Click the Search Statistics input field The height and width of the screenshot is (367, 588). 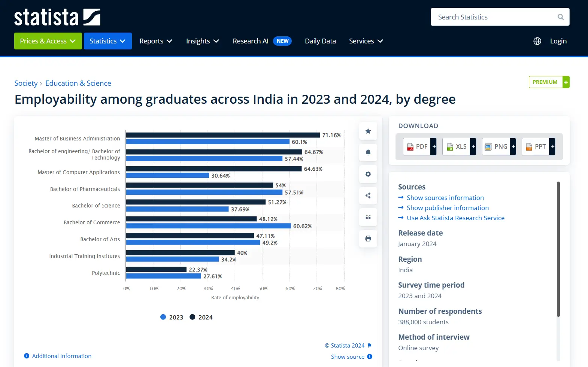[500, 17]
